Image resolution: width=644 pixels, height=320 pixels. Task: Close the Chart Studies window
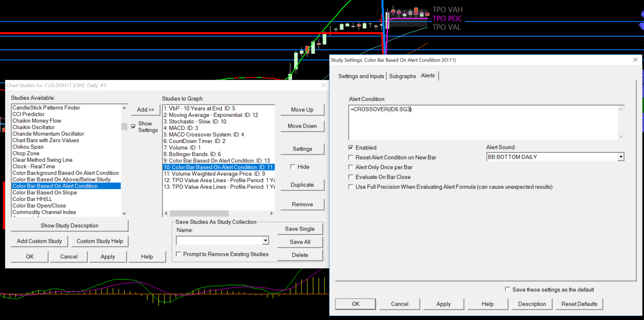(323, 85)
